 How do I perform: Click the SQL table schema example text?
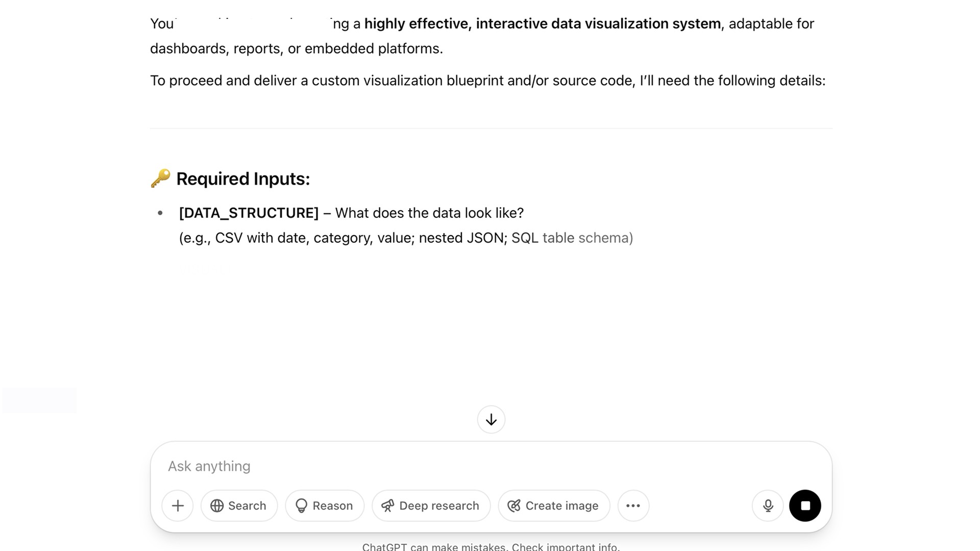coord(572,238)
